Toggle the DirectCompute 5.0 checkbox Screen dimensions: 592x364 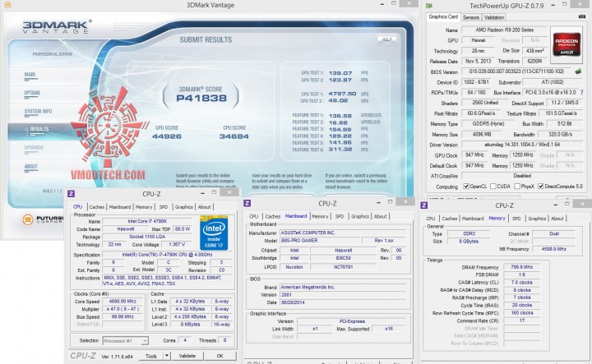[541, 187]
